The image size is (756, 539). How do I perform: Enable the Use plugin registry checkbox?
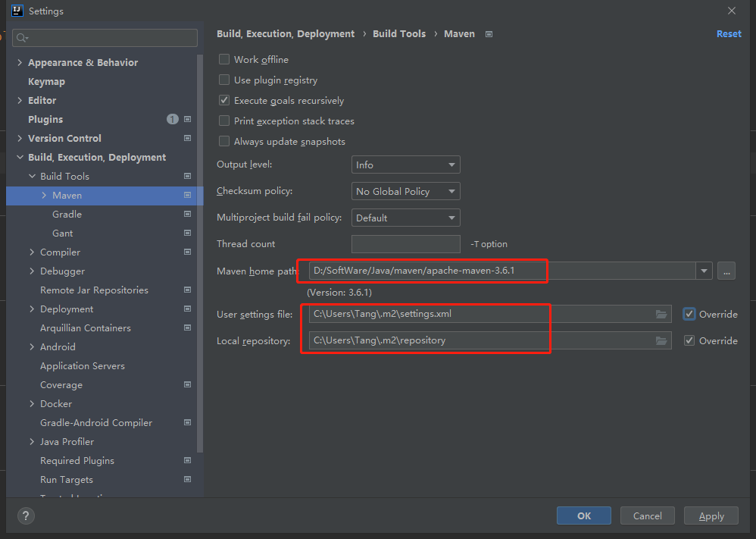224,80
